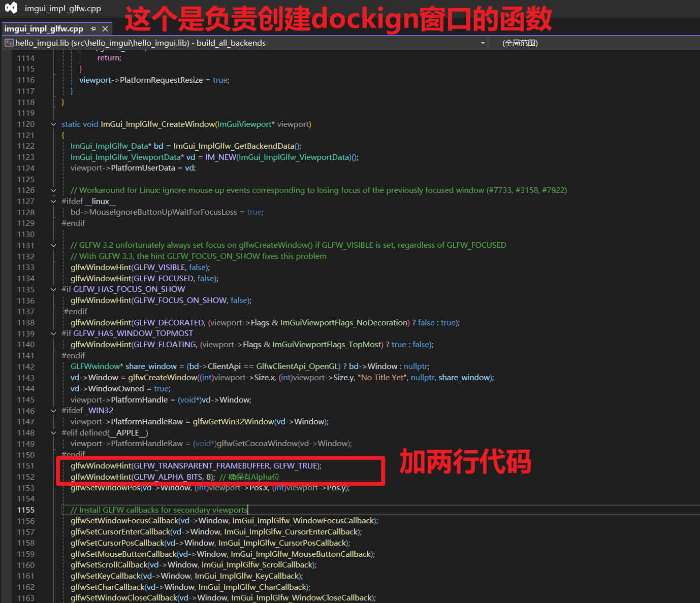The height and width of the screenshot is (603, 700).
Task: Click ImGui_ImplGlfw_WindowFocusCallback on line 1156
Action: point(303,521)
